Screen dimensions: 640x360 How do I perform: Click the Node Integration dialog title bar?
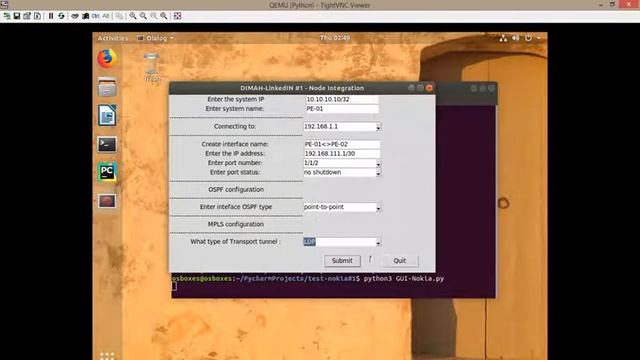coord(302,88)
